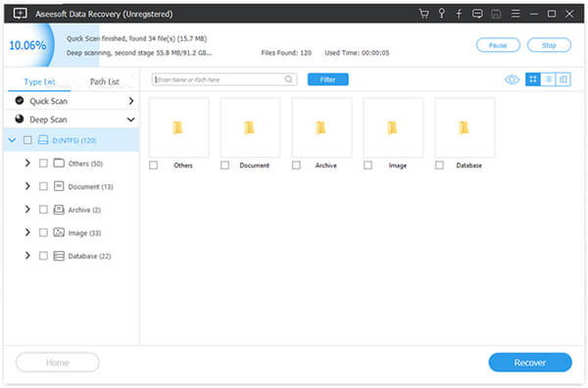Switch to detail column view
This screenshot has width=588, height=388.
(563, 79)
